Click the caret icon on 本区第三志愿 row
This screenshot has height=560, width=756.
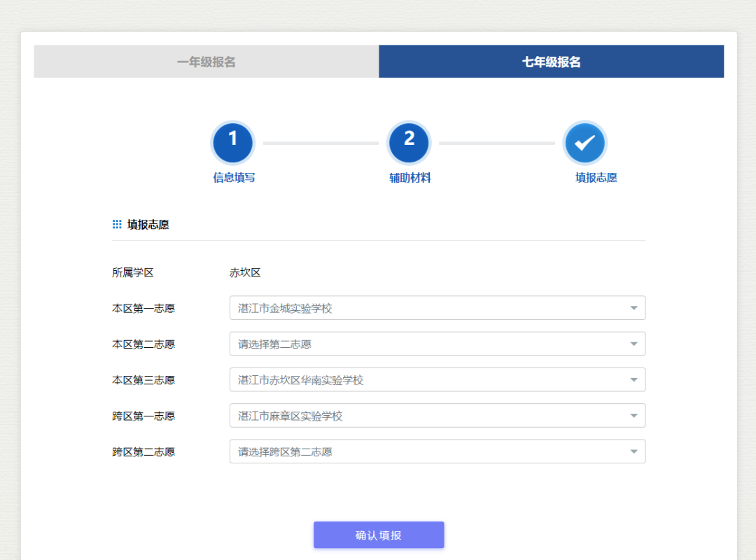[x=633, y=380]
